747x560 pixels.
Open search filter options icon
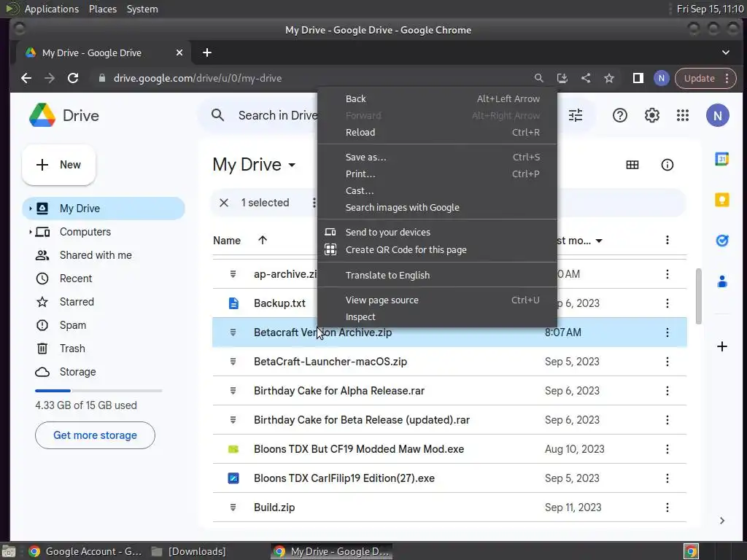[x=576, y=115]
